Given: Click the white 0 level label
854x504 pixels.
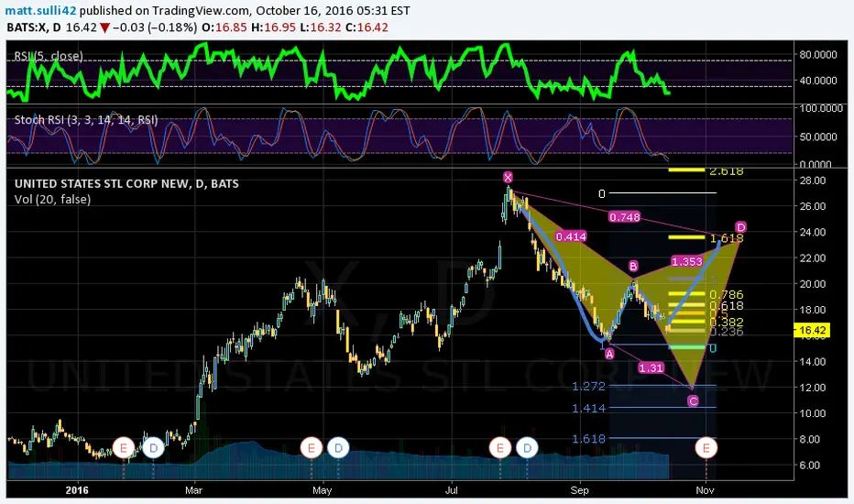Looking at the screenshot, I should click(601, 193).
